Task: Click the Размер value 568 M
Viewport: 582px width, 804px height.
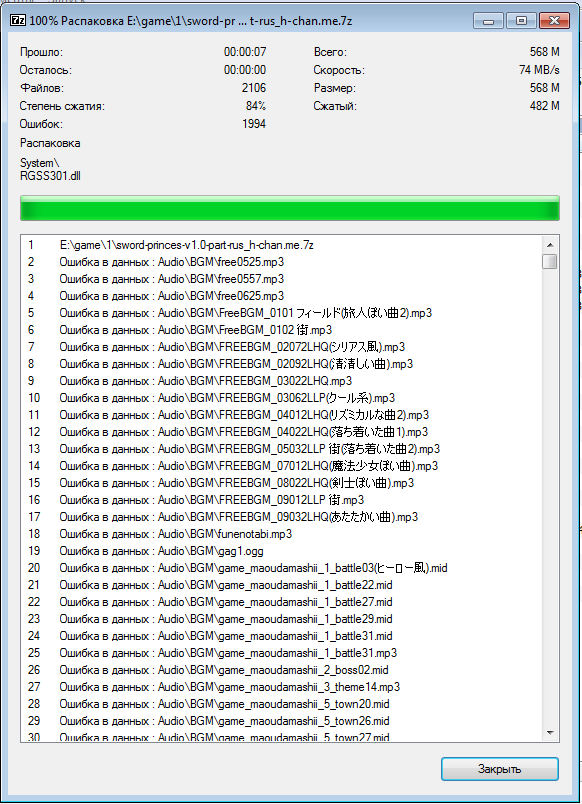Action: click(x=545, y=88)
